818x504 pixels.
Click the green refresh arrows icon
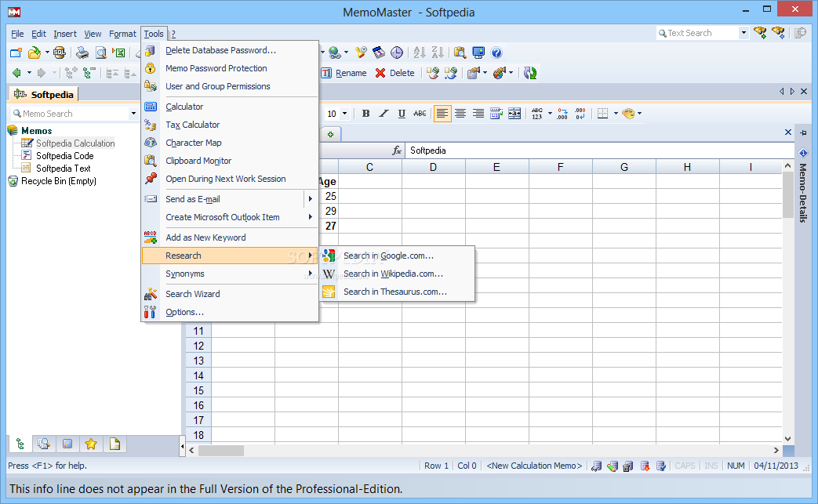click(x=530, y=73)
